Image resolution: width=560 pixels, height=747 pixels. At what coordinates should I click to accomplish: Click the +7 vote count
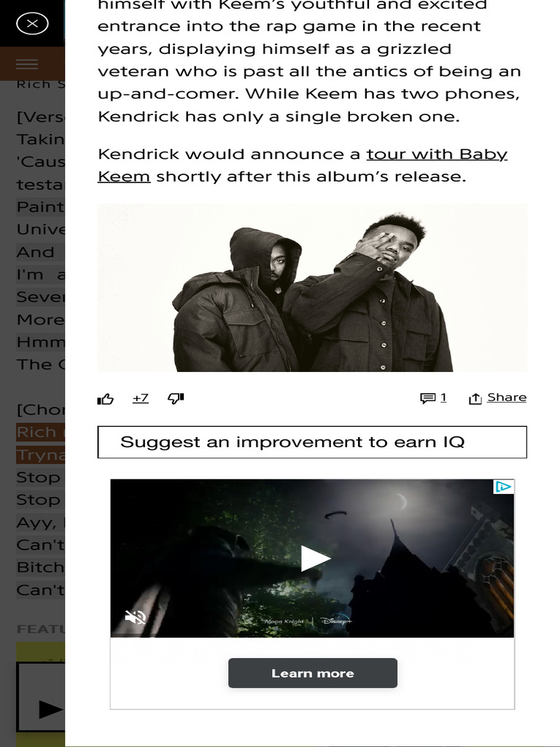(x=141, y=398)
